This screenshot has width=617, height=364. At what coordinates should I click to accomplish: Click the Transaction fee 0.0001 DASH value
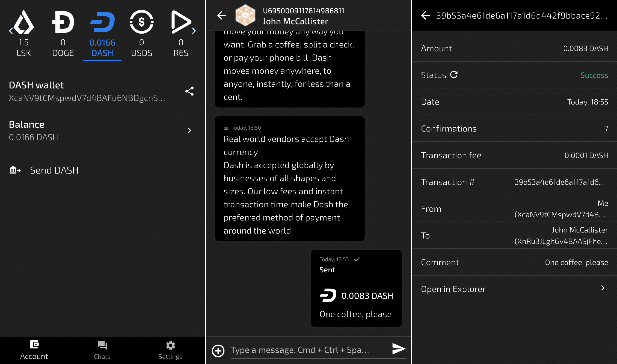click(x=586, y=156)
